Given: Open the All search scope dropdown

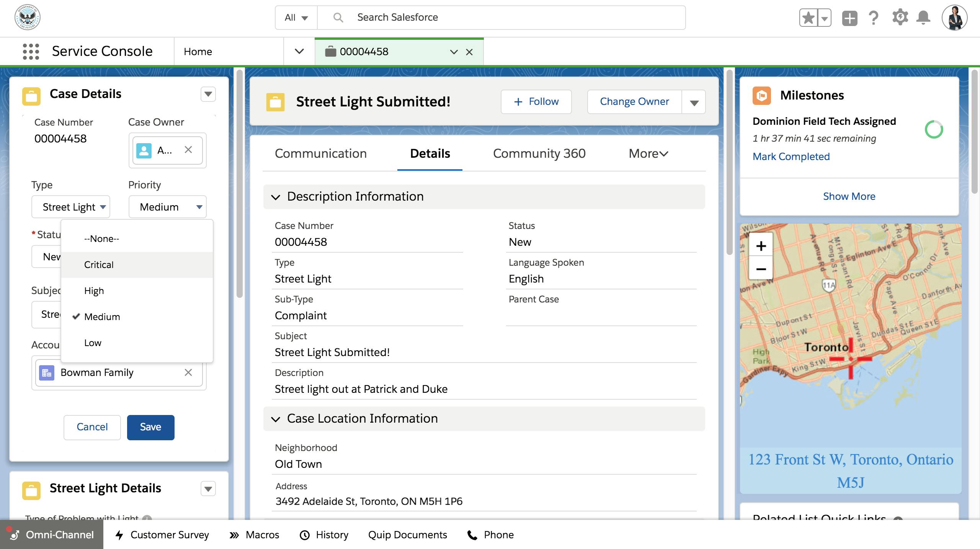Looking at the screenshot, I should tap(296, 18).
